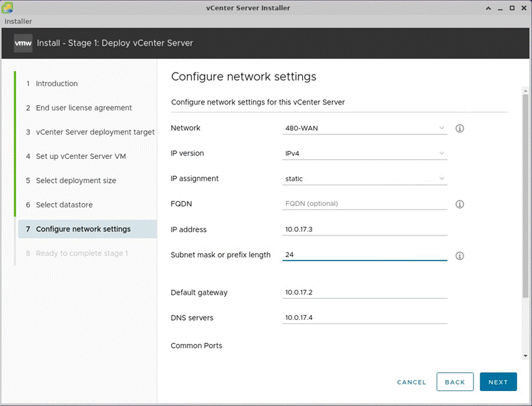Click the IP version label
This screenshot has width=532, height=406.
point(188,153)
